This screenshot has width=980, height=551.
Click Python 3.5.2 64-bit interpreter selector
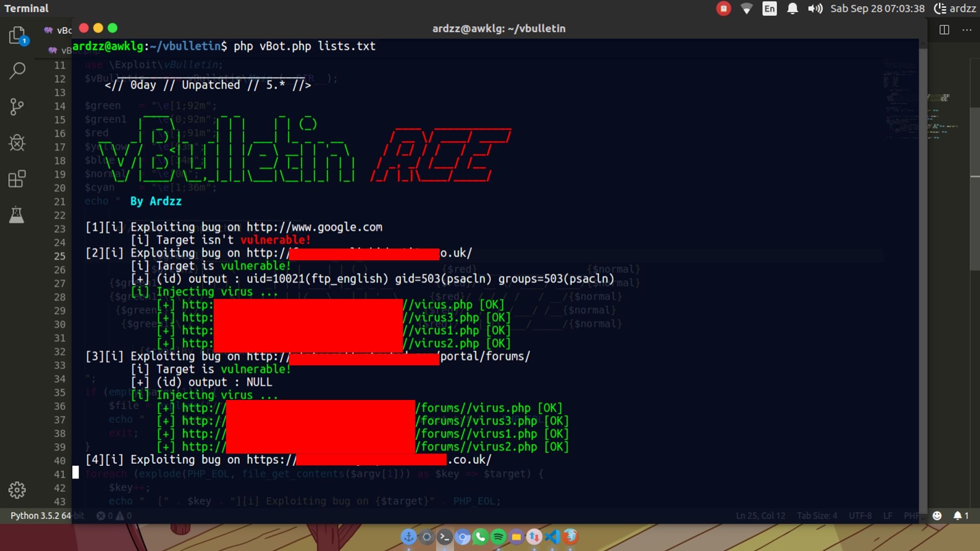click(41, 516)
